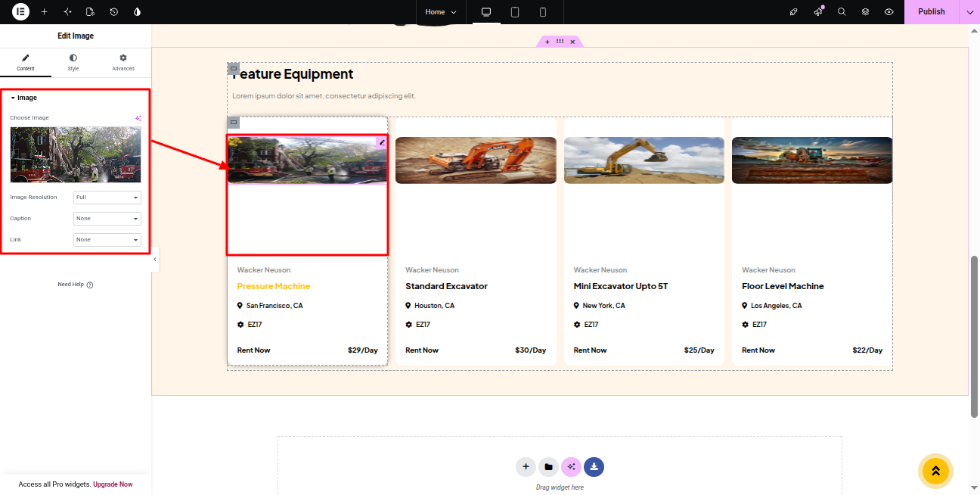Open Document Settings page icon
980x495 pixels.
(x=90, y=12)
